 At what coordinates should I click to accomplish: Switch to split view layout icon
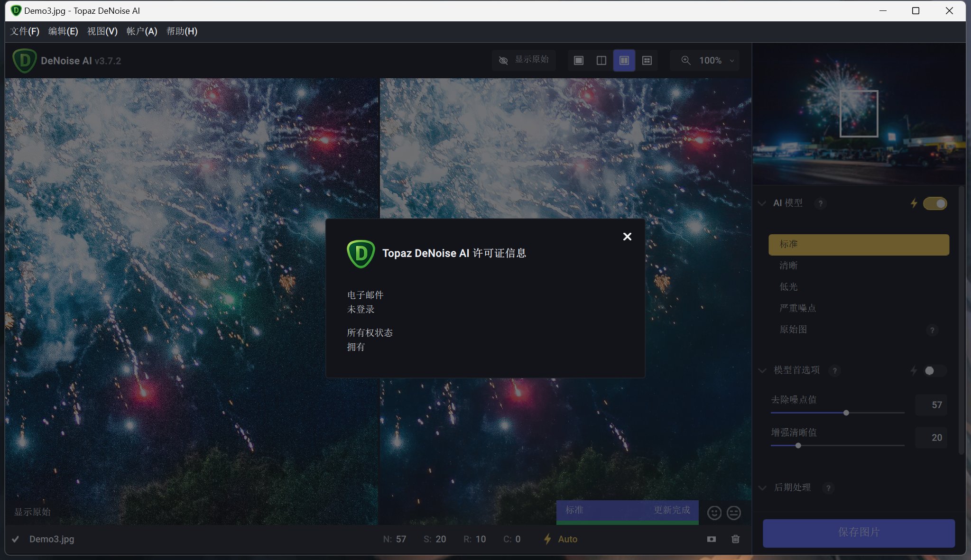click(x=601, y=60)
